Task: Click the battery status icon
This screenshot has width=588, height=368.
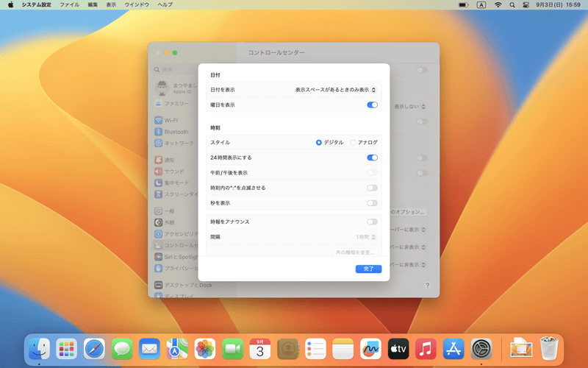Action: (x=464, y=5)
